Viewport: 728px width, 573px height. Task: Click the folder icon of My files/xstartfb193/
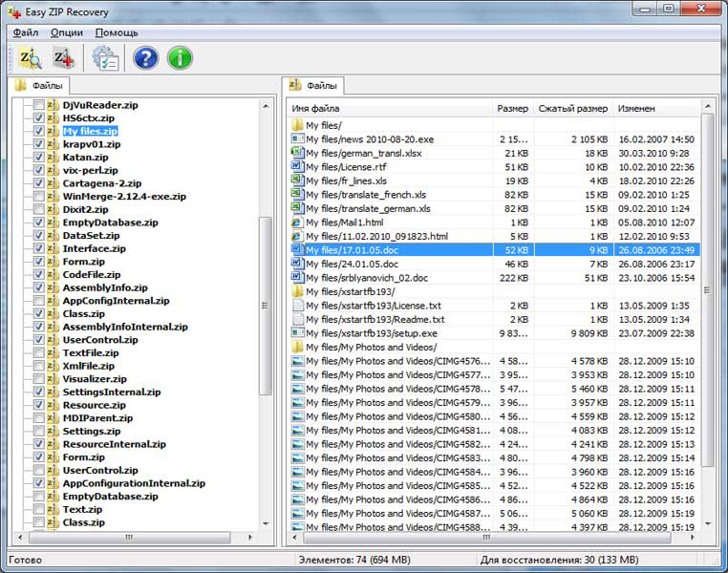pos(297,291)
